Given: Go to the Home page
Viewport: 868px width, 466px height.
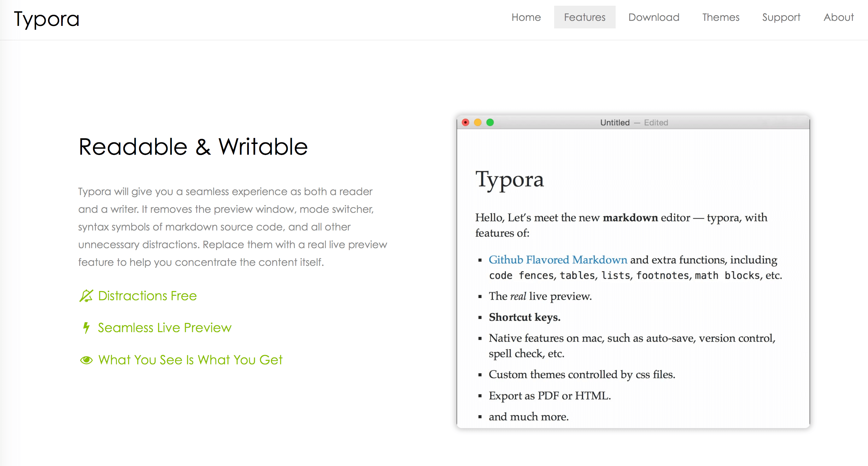Looking at the screenshot, I should [x=526, y=17].
